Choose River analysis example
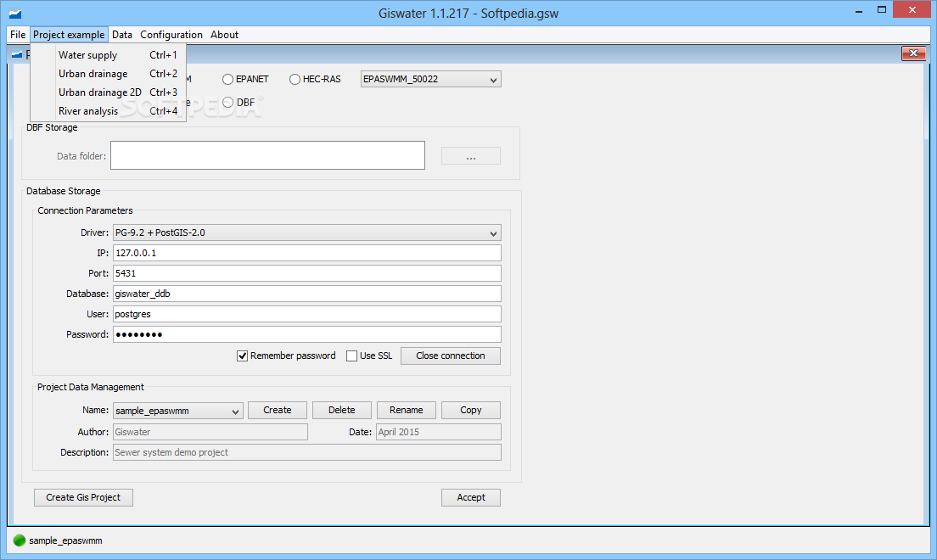Viewport: 937px width, 560px height. (x=108, y=110)
